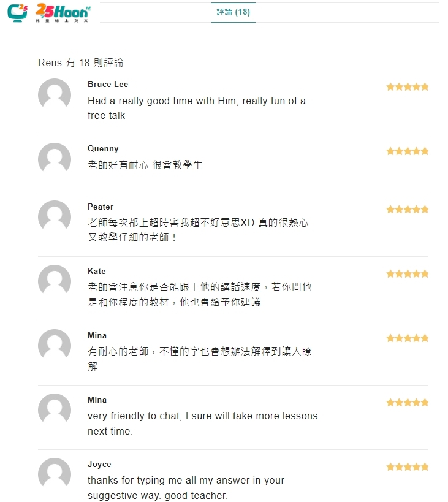448x502 pixels.
Task: Select the reviewer name Kate
Action: (x=97, y=271)
